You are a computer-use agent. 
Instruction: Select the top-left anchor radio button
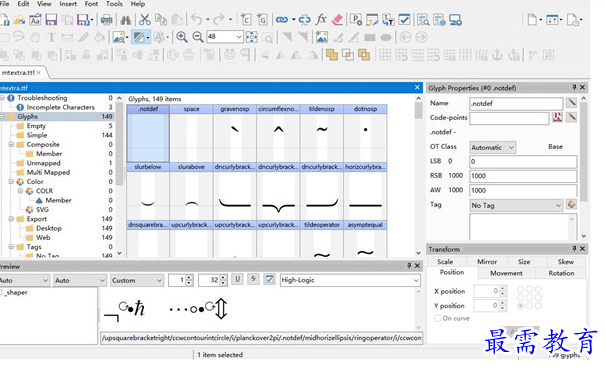coord(521,289)
